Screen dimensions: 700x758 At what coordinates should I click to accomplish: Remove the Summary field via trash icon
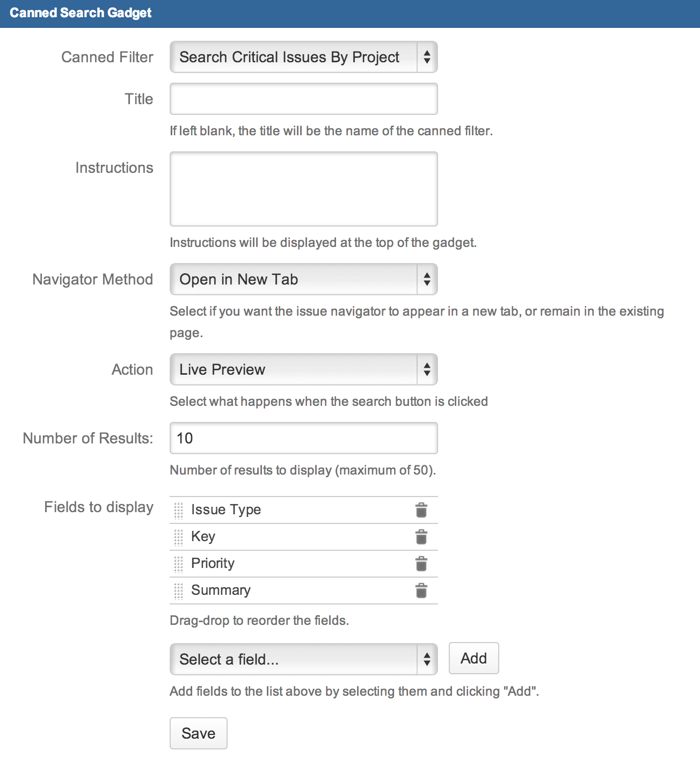[421, 591]
